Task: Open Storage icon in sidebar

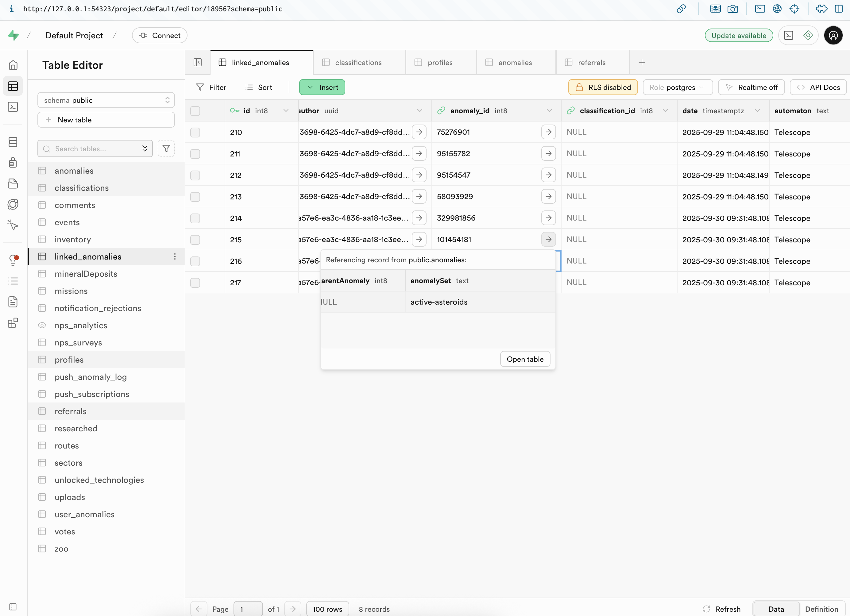Action: (13, 183)
